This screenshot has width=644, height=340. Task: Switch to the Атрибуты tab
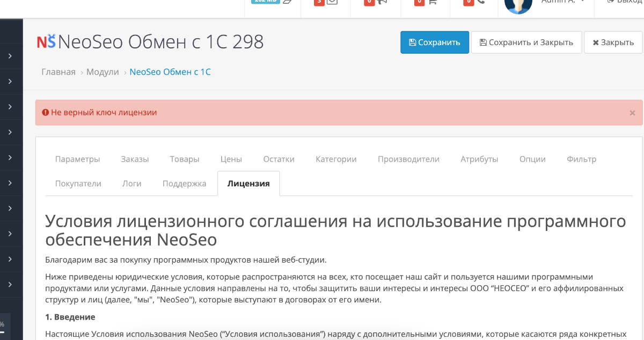point(480,159)
